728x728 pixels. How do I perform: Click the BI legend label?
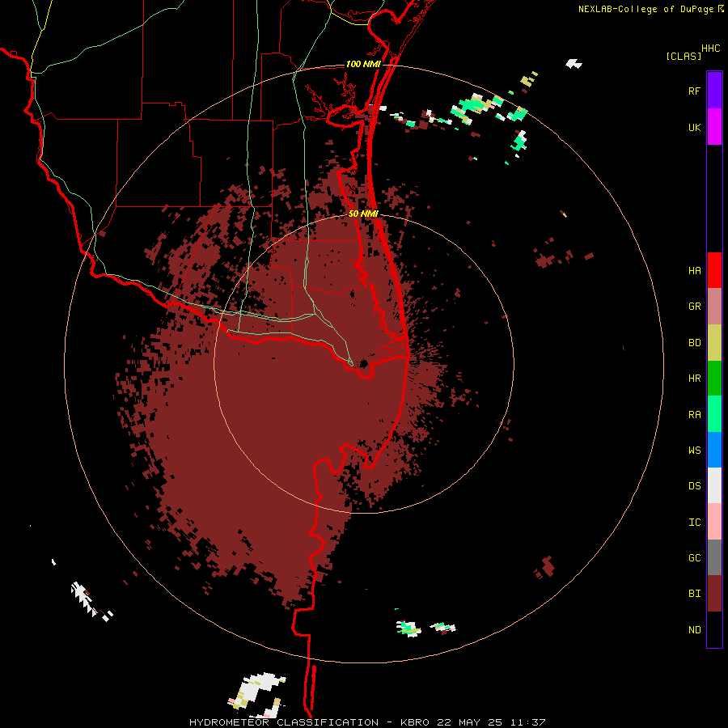point(694,594)
